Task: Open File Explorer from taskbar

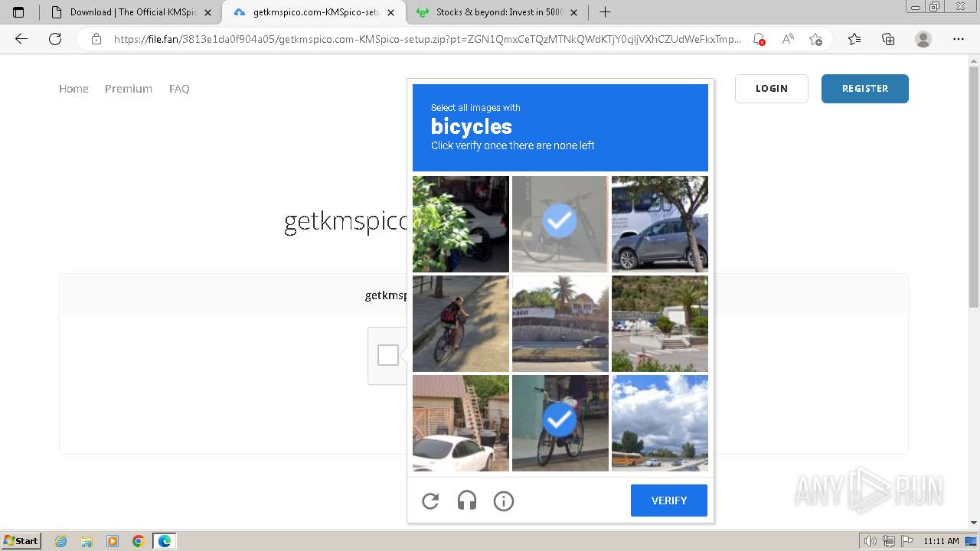Action: (x=87, y=541)
